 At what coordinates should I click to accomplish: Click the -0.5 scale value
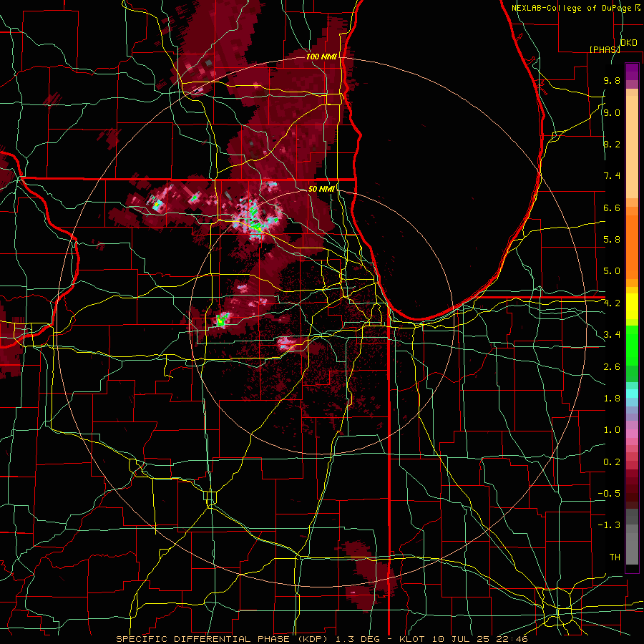click(x=609, y=494)
